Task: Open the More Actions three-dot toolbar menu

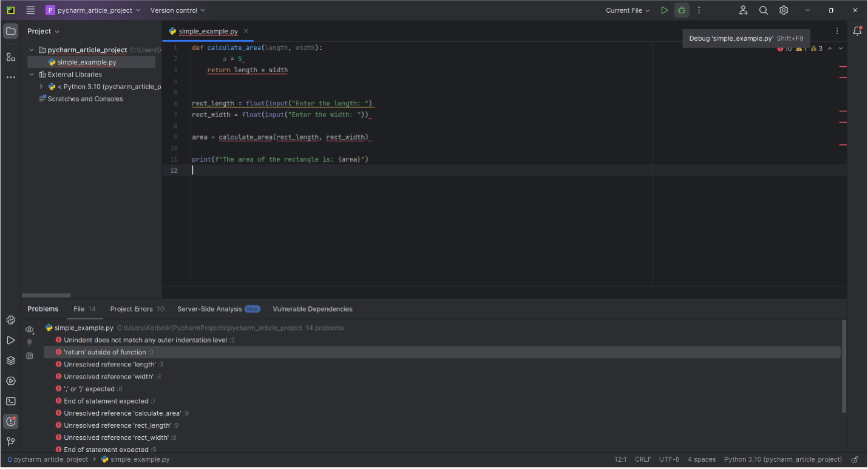Action: coord(699,10)
